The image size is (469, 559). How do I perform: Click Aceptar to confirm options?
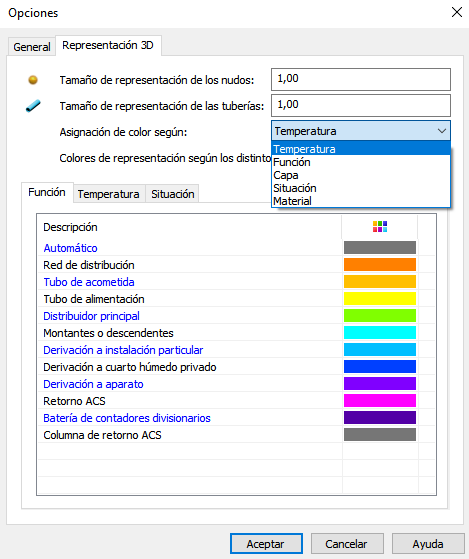coord(266,544)
